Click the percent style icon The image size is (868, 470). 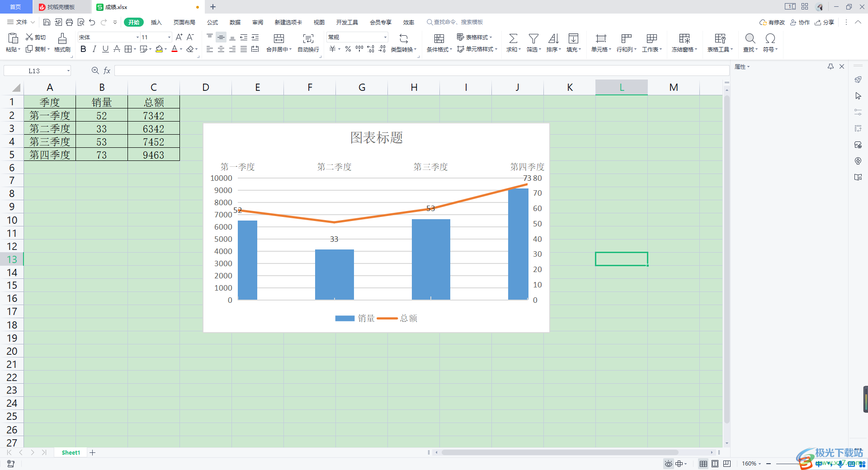click(348, 49)
